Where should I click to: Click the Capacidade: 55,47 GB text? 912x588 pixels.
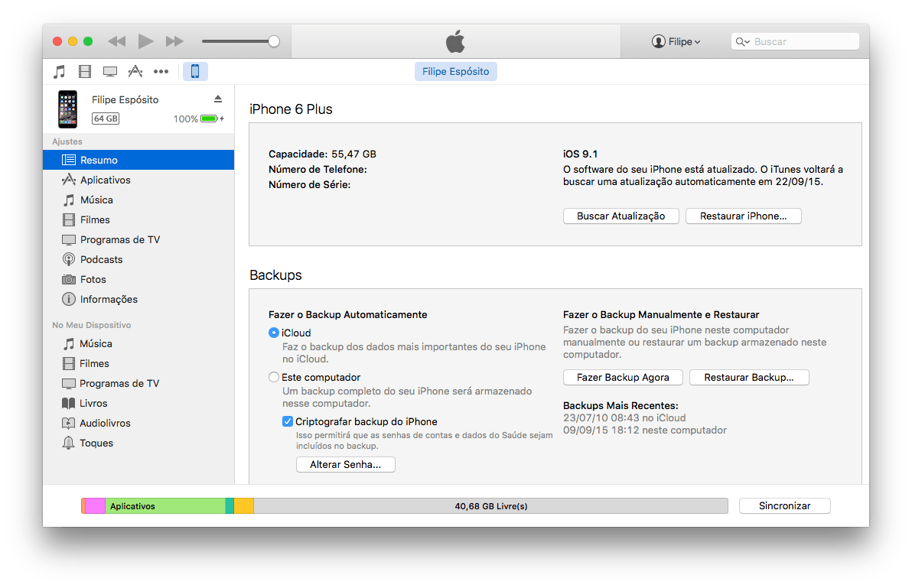(x=322, y=154)
